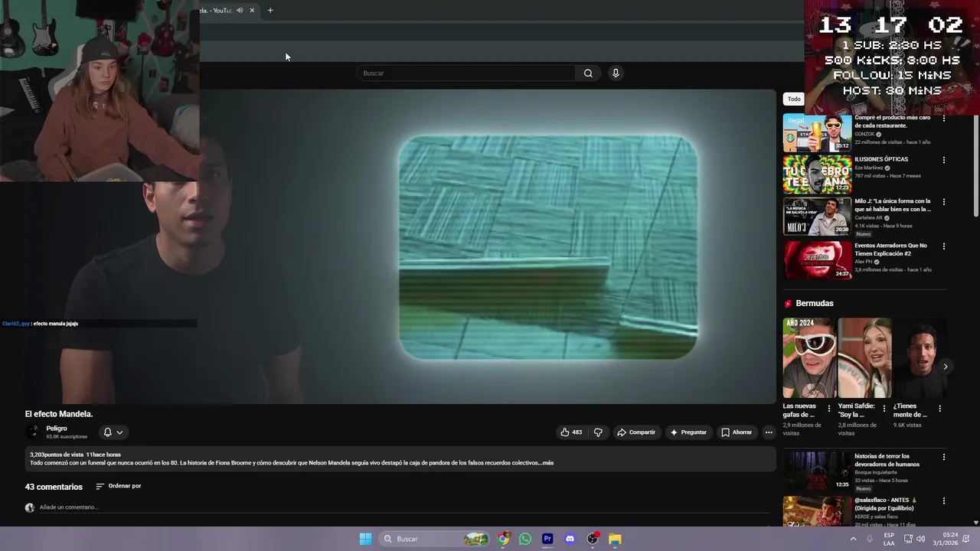Switch the ESP LAA input language
Image resolution: width=980 pixels, height=551 pixels.
coord(889,539)
